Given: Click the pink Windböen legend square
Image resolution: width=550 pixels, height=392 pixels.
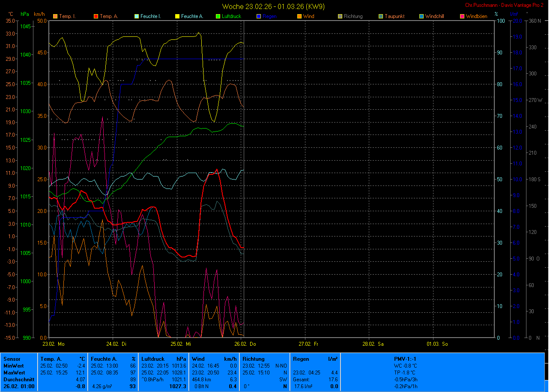Looking at the screenshot, I should click(462, 17).
